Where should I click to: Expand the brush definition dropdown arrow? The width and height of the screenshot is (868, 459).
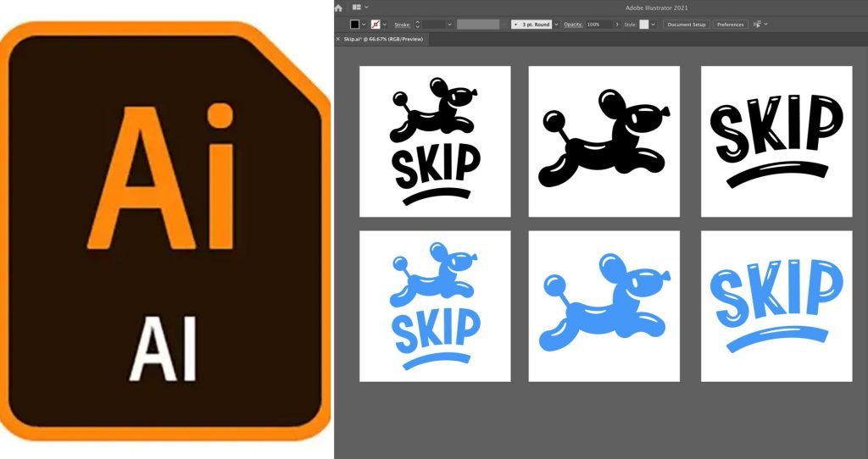pyautogui.click(x=556, y=25)
